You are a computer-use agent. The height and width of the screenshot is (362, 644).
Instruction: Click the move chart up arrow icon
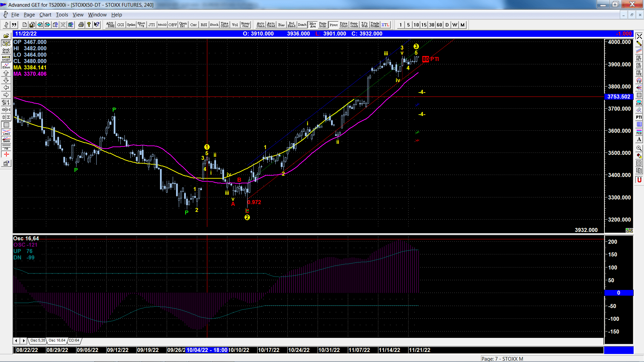click(6, 73)
